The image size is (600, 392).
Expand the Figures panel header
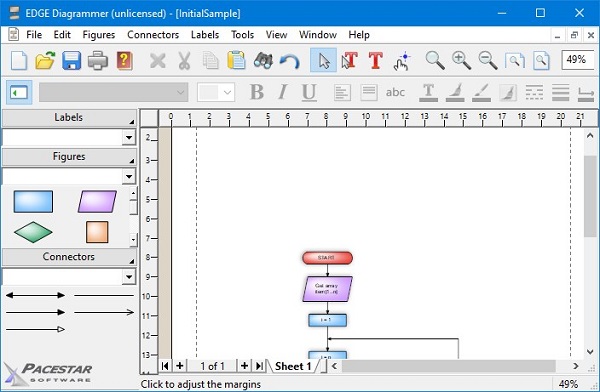[x=69, y=157]
